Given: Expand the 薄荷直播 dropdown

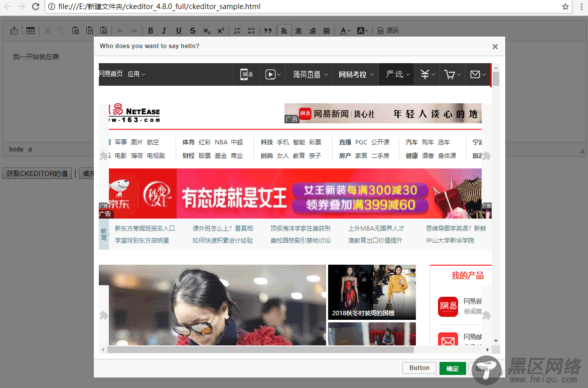Looking at the screenshot, I should [x=310, y=75].
